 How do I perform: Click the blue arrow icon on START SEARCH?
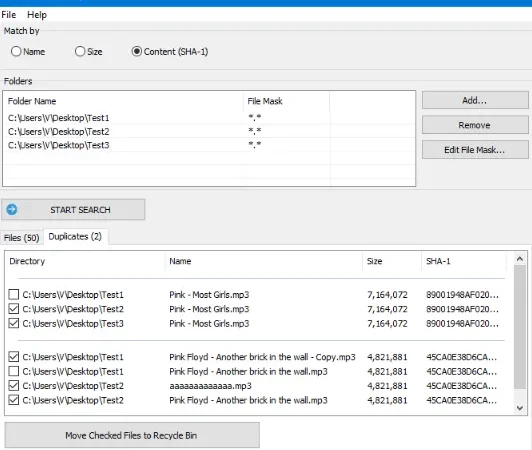[x=12, y=209]
